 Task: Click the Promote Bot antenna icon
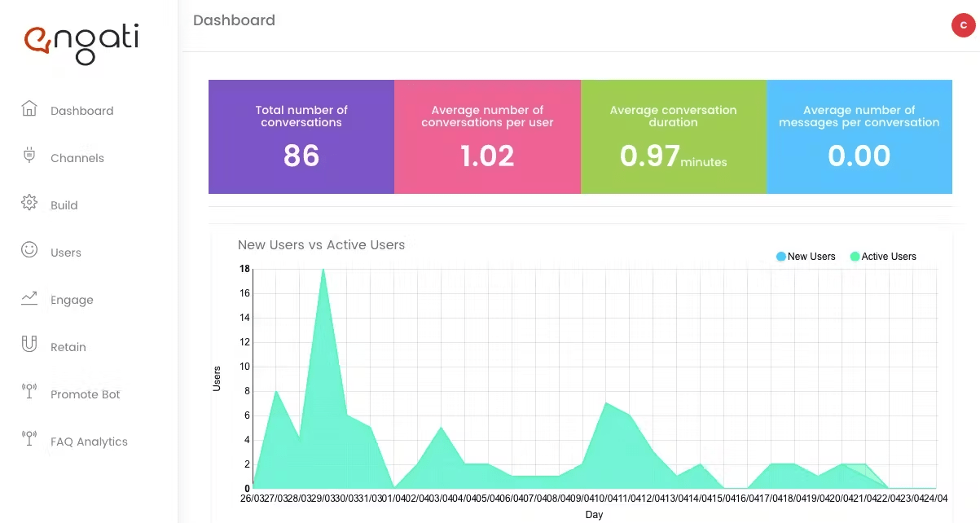coord(29,392)
